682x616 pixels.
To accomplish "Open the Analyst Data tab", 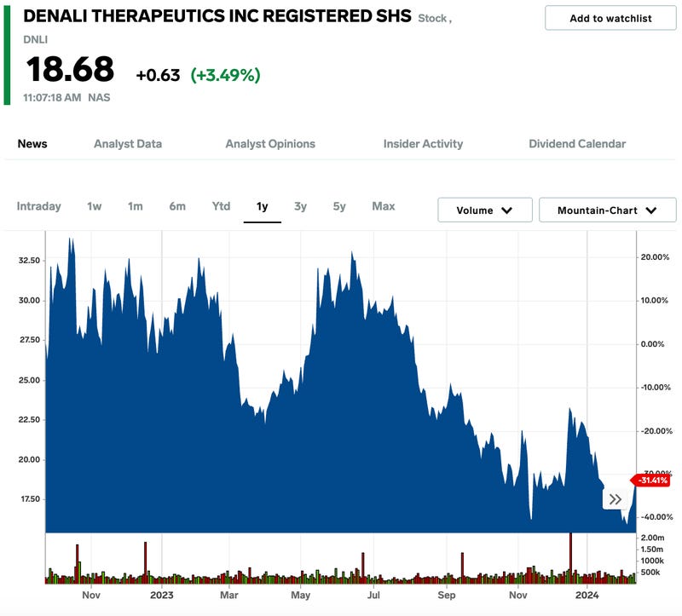I will [x=128, y=144].
